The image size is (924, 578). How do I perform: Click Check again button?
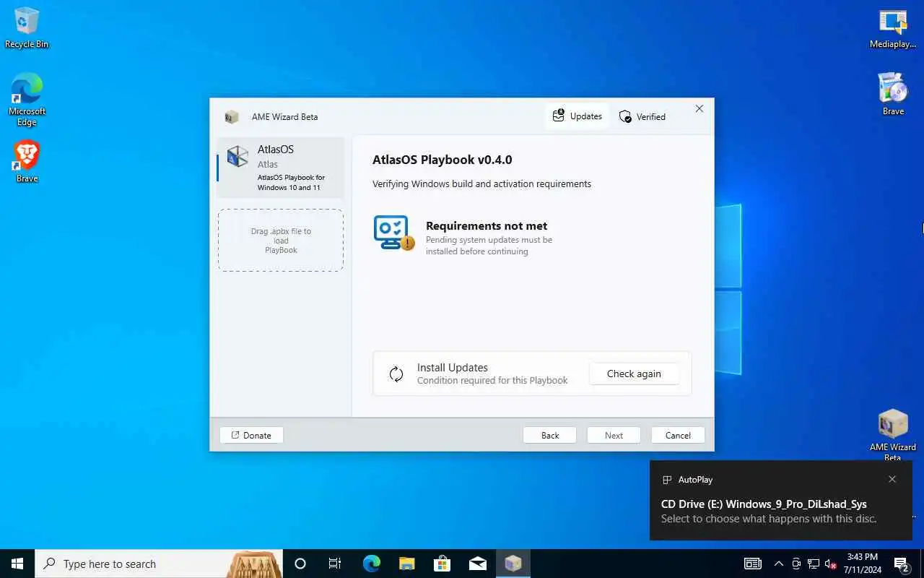[x=634, y=374]
